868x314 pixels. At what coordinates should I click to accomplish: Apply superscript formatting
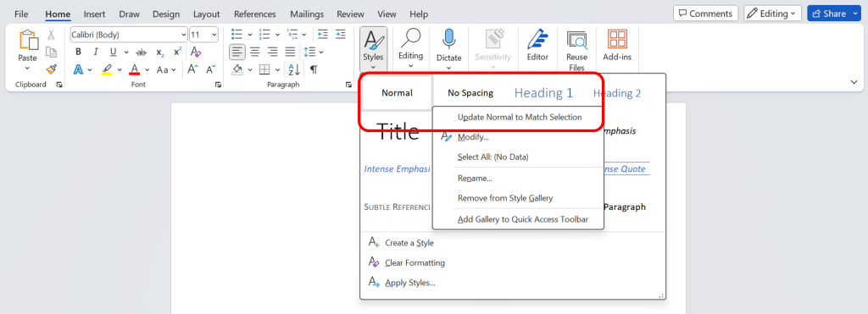(x=177, y=52)
